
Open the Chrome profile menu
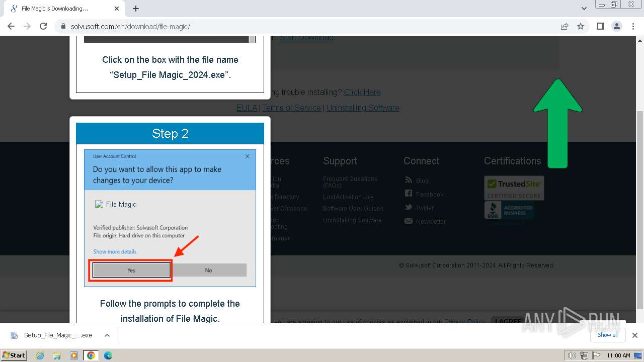(616, 26)
